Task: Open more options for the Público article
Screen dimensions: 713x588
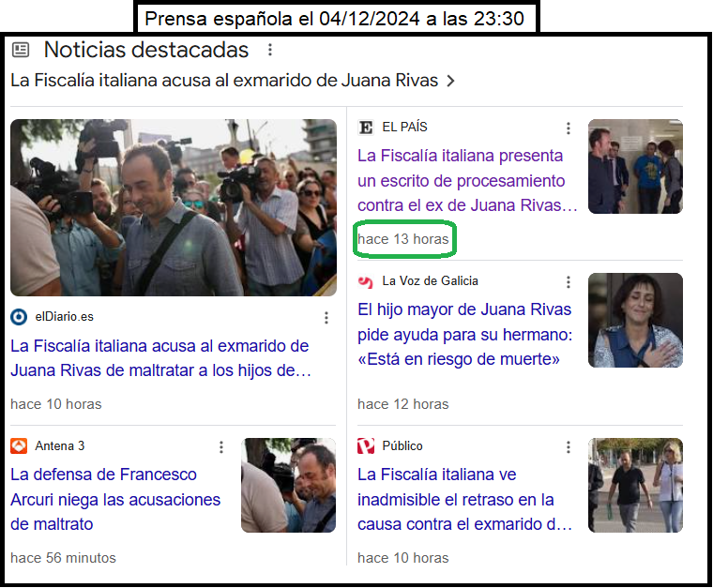Action: click(569, 447)
